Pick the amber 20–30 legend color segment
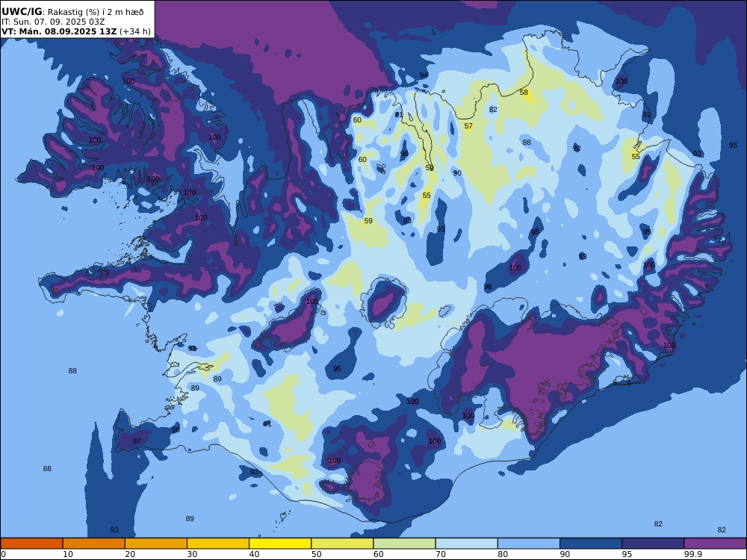Screen dimensions: 747x560 tap(156, 544)
